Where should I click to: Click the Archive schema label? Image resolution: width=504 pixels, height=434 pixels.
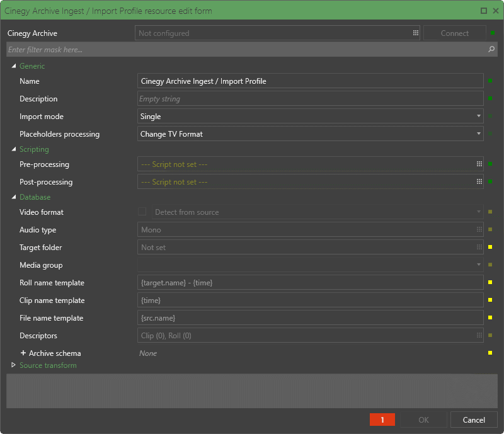(55, 353)
